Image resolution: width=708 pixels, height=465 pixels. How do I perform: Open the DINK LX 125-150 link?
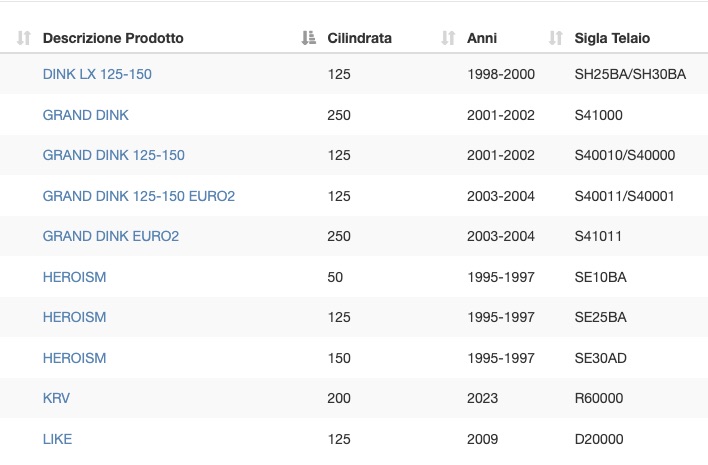click(x=97, y=74)
